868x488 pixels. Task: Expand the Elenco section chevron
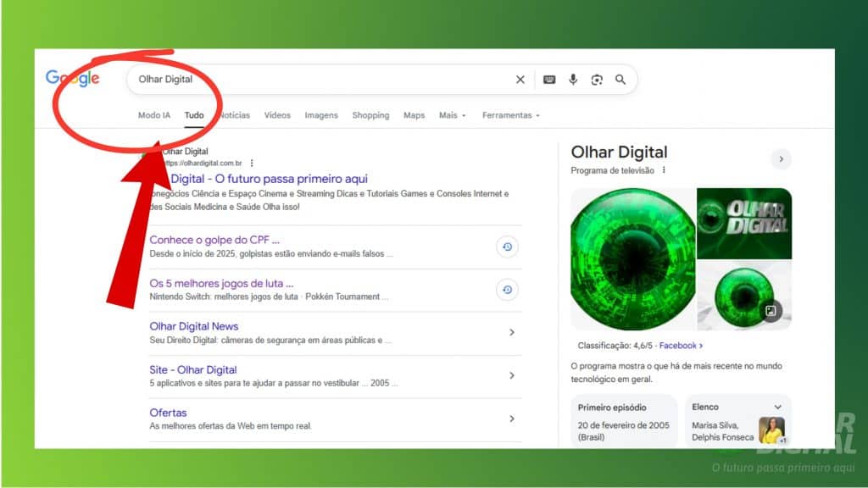coord(777,408)
